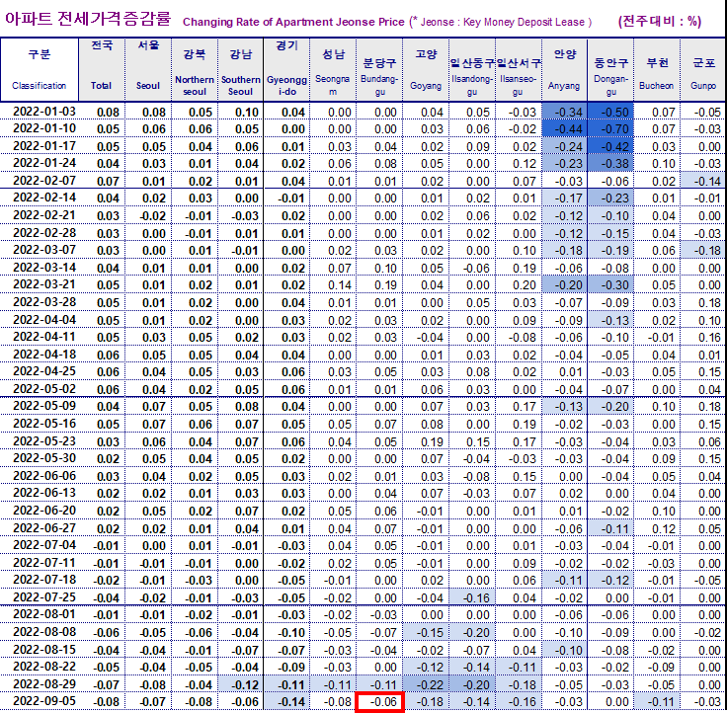Select the date cell 2022-04-18
This screenshot has height=713, width=728.
pyautogui.click(x=40, y=355)
